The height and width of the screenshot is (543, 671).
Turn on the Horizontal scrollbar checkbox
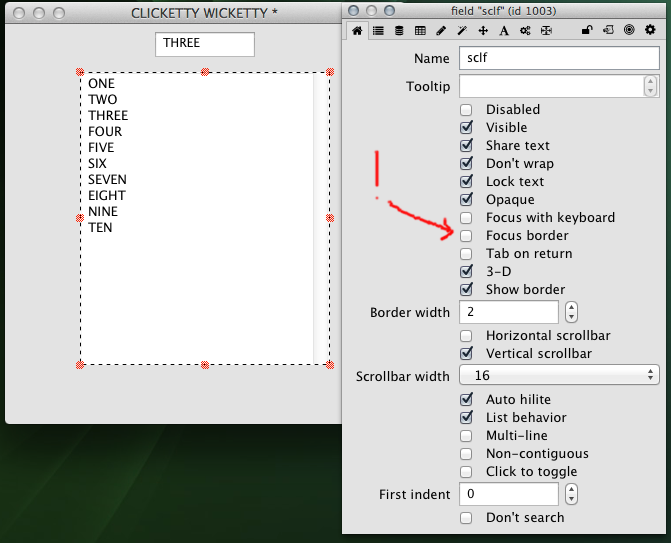pos(466,336)
